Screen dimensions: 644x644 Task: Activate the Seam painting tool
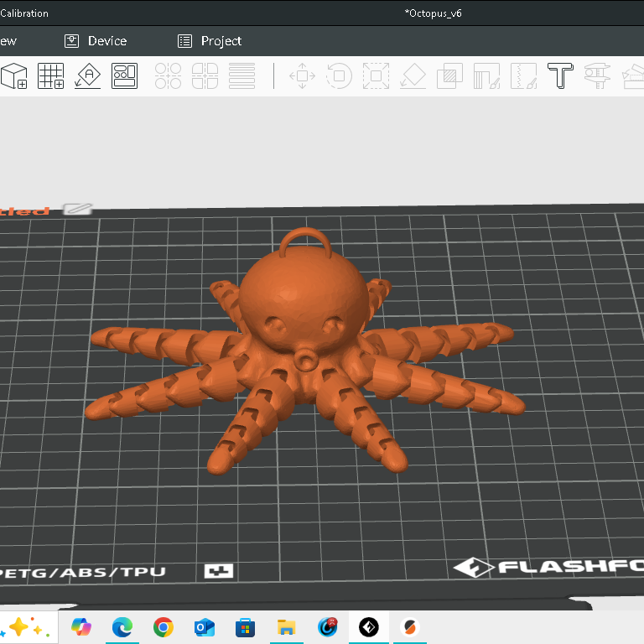[x=523, y=76]
